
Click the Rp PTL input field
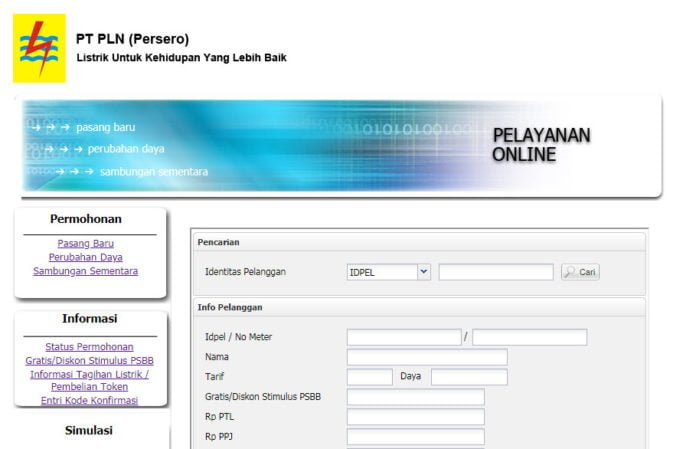pyautogui.click(x=415, y=417)
